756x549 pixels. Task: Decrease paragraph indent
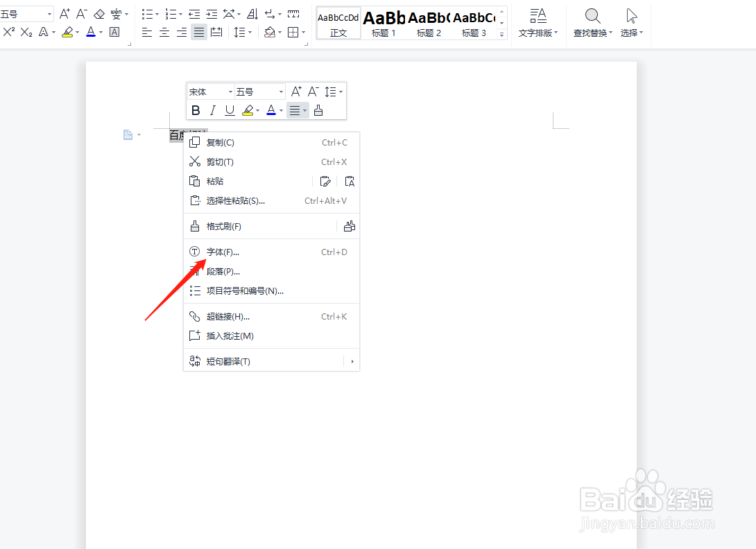(194, 14)
